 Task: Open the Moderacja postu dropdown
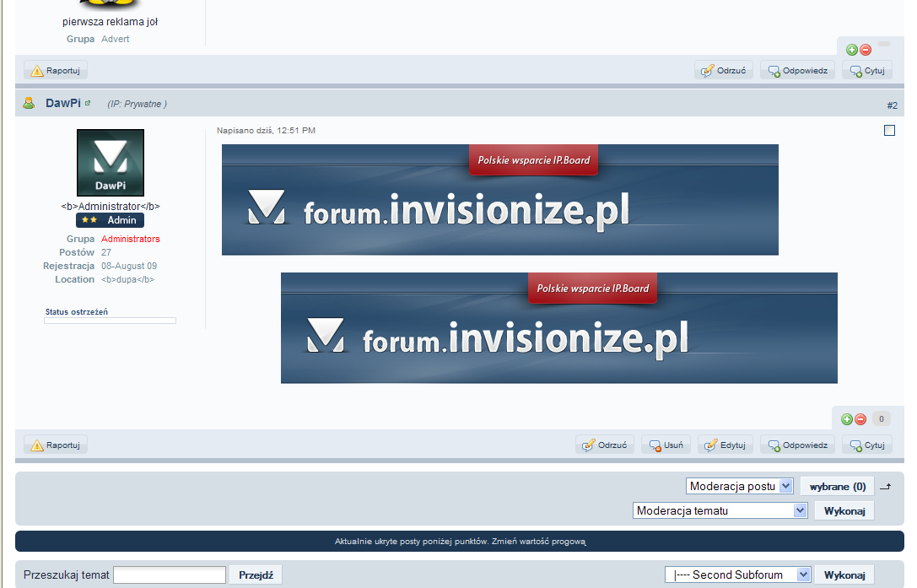click(x=740, y=486)
